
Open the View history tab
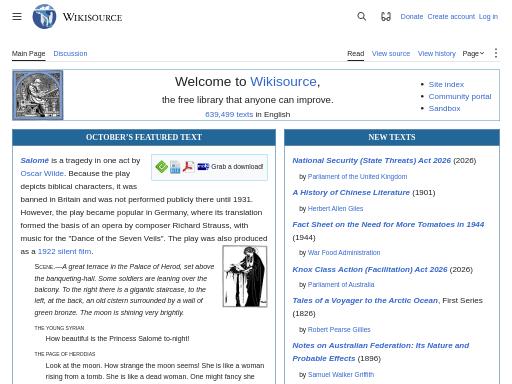click(437, 54)
